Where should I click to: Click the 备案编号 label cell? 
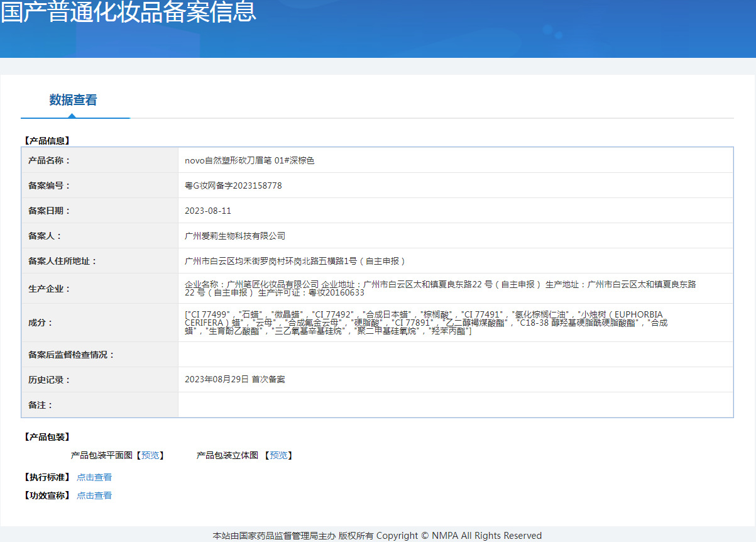[100, 185]
